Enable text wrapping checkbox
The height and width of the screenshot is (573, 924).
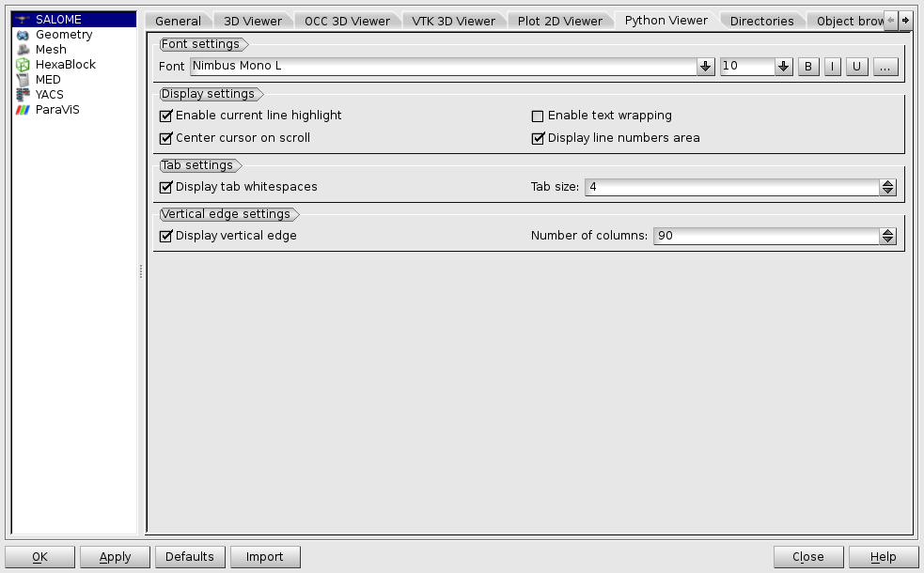pos(539,116)
